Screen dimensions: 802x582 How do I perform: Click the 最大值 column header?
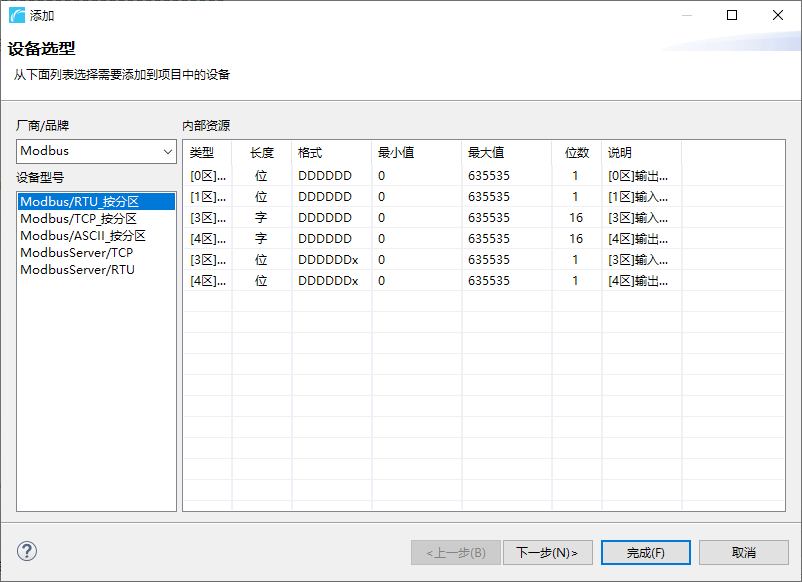tap(507, 152)
